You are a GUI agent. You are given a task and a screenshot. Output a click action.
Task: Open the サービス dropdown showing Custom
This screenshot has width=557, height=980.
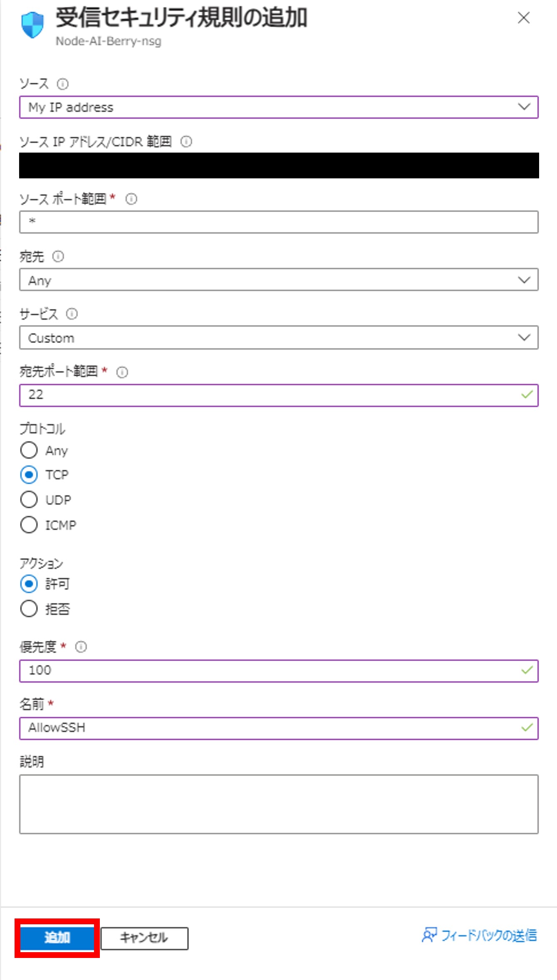point(278,338)
